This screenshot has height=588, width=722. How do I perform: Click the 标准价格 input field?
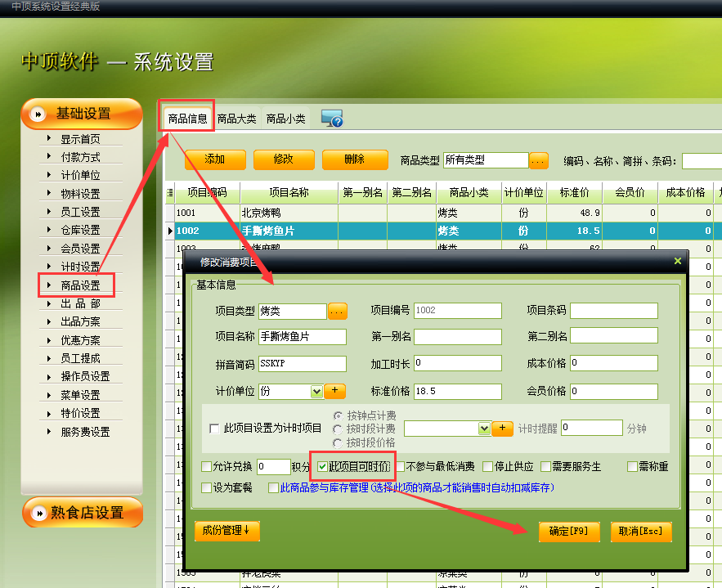click(x=458, y=392)
